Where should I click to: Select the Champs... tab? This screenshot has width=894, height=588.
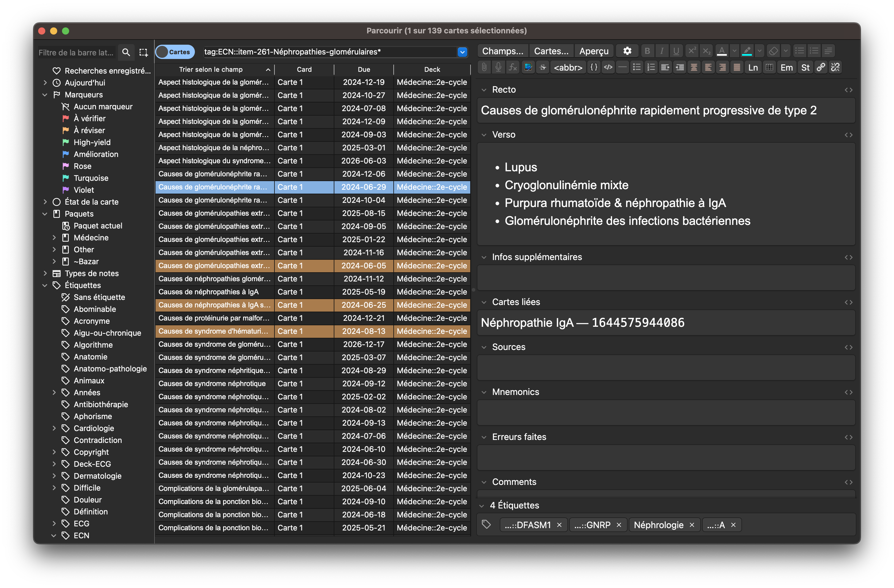coord(502,51)
